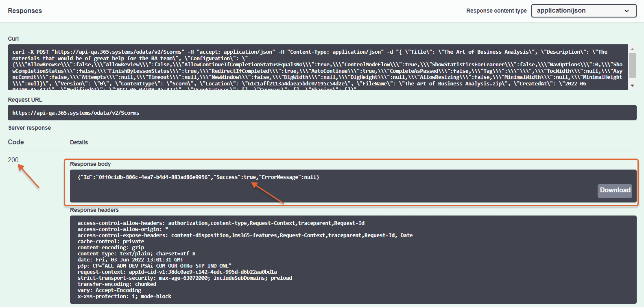
Task: Click the response body JSON with Success:true
Action: point(198,177)
